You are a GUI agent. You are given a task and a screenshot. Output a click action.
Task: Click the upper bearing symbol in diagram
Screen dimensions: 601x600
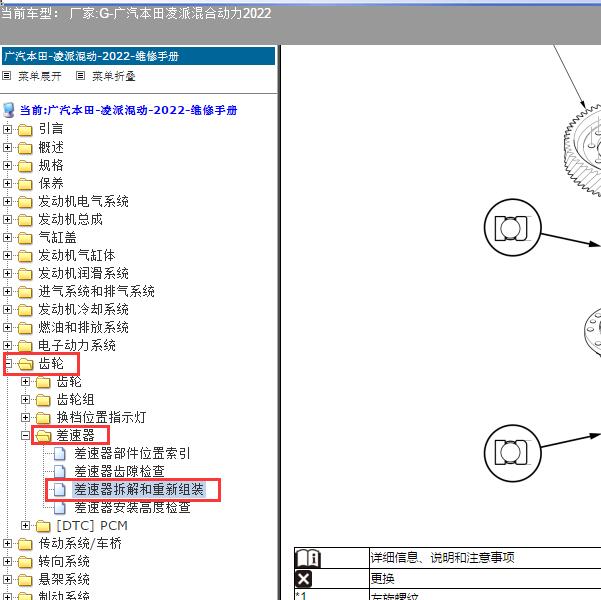[x=512, y=228]
